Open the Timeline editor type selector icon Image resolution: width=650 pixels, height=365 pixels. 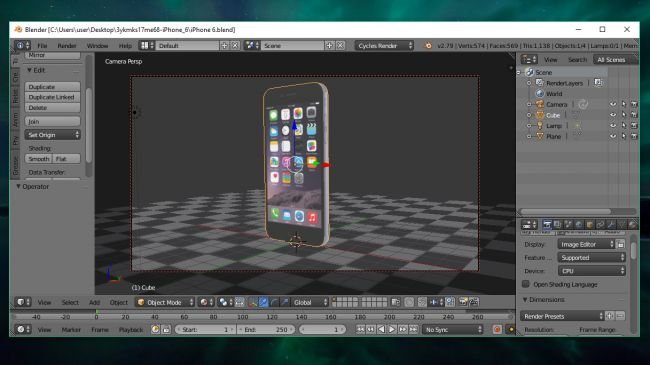24,329
